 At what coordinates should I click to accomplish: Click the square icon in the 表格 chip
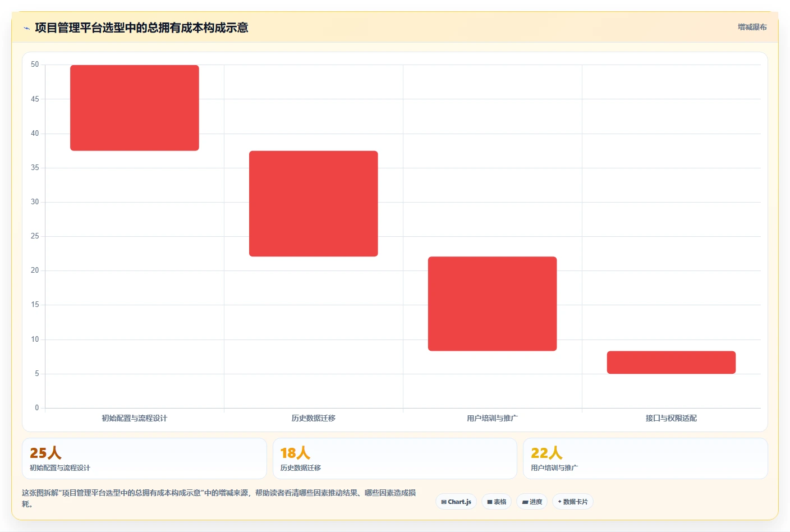point(490,502)
